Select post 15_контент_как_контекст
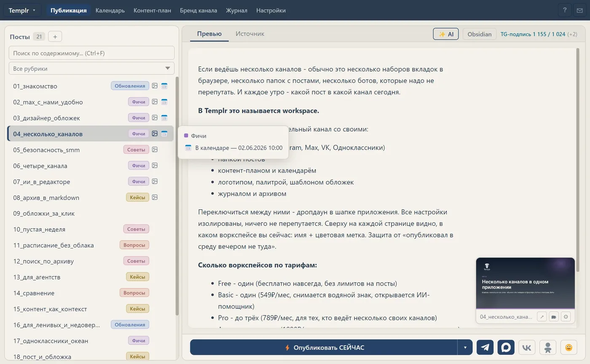The width and height of the screenshot is (590, 364). pos(91,309)
